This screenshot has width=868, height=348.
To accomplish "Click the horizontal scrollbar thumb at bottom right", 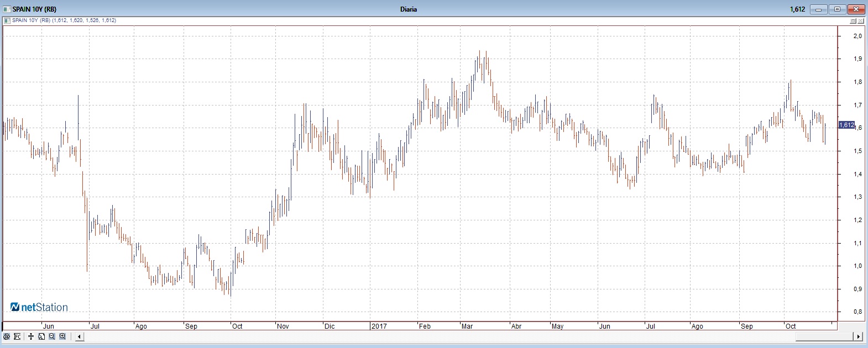I will pos(824,337).
